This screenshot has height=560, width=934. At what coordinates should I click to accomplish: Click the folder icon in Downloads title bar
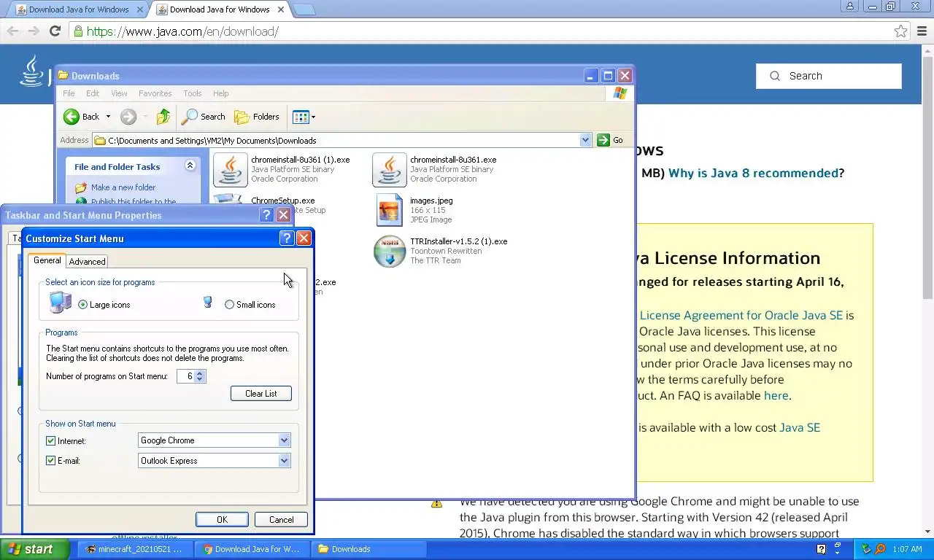[63, 75]
